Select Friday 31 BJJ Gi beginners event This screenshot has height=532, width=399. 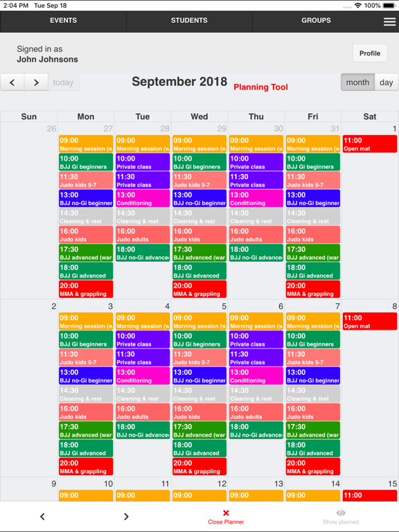click(x=313, y=162)
